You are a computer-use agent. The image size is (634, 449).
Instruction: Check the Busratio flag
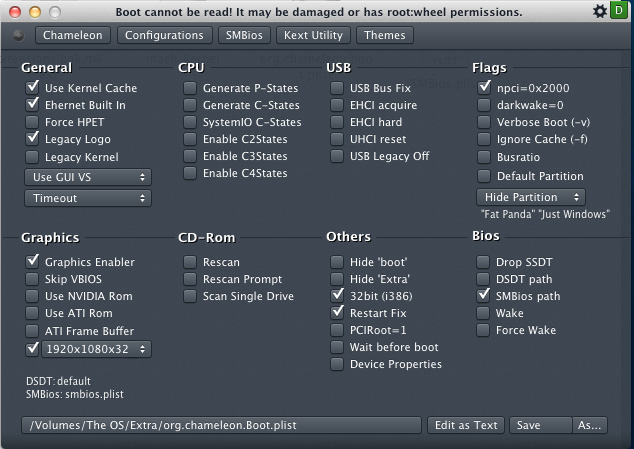[484, 157]
